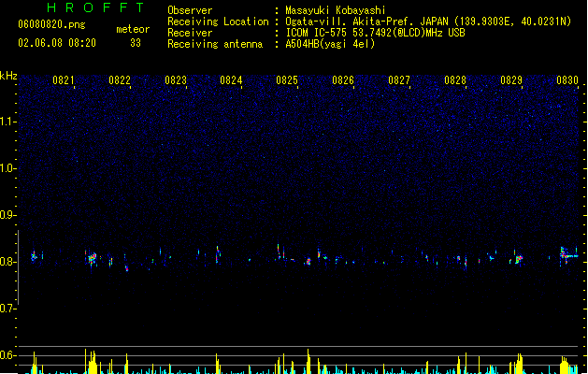Click the observer name Masayuki Kobayashi

point(336,10)
